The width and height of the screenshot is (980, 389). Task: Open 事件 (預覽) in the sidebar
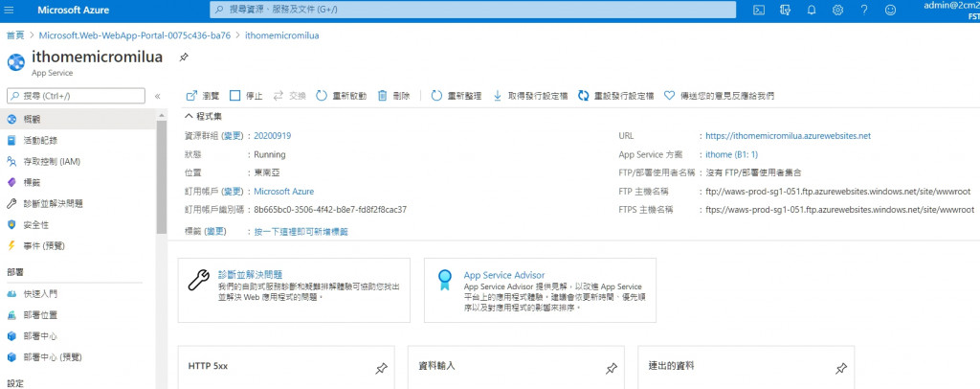[x=78, y=245]
